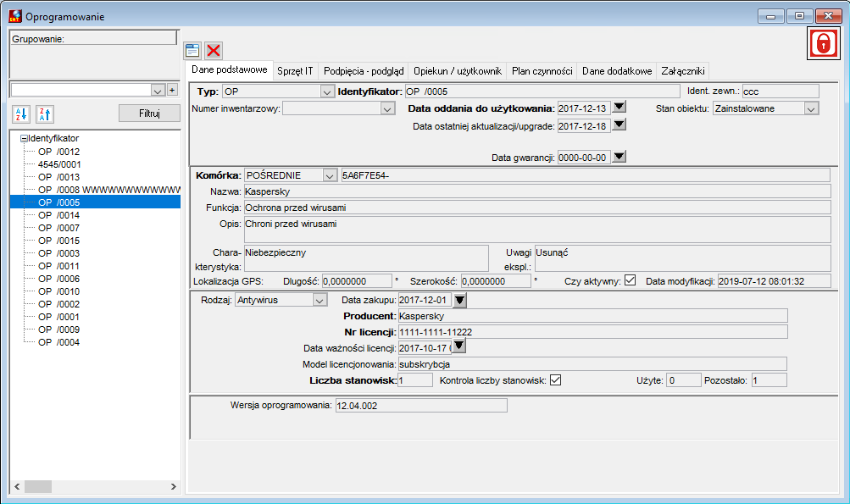The image size is (850, 504).
Task: Click the Opis text area
Action: 537,230
